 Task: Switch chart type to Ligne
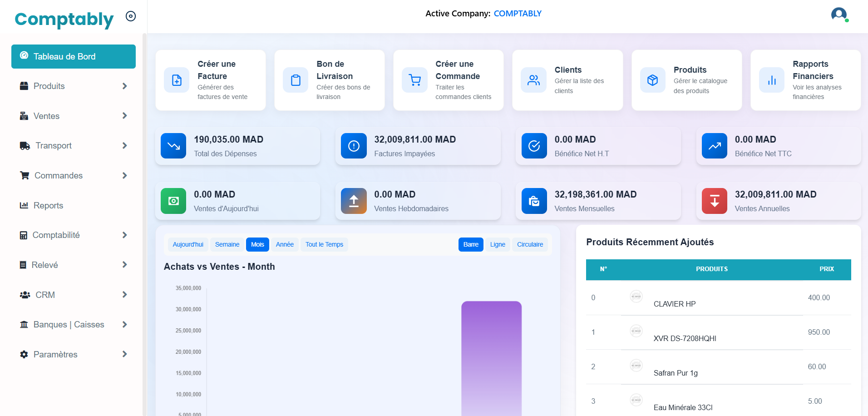[498, 244]
